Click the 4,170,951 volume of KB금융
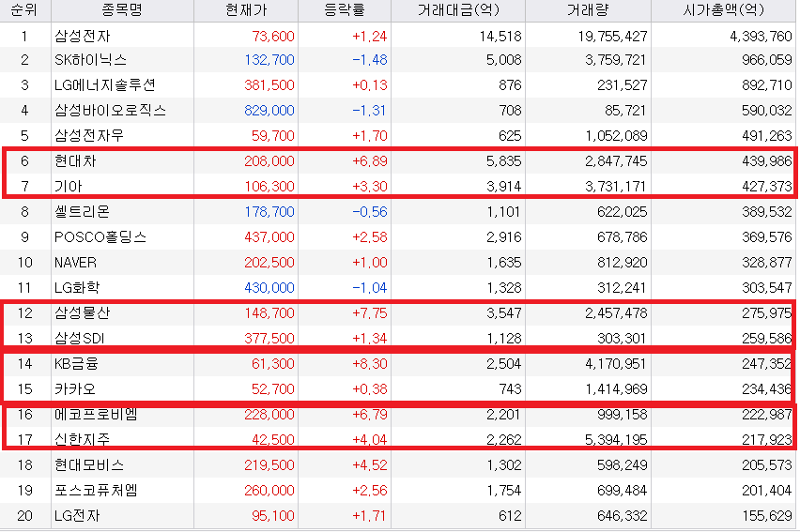 pyautogui.click(x=616, y=364)
